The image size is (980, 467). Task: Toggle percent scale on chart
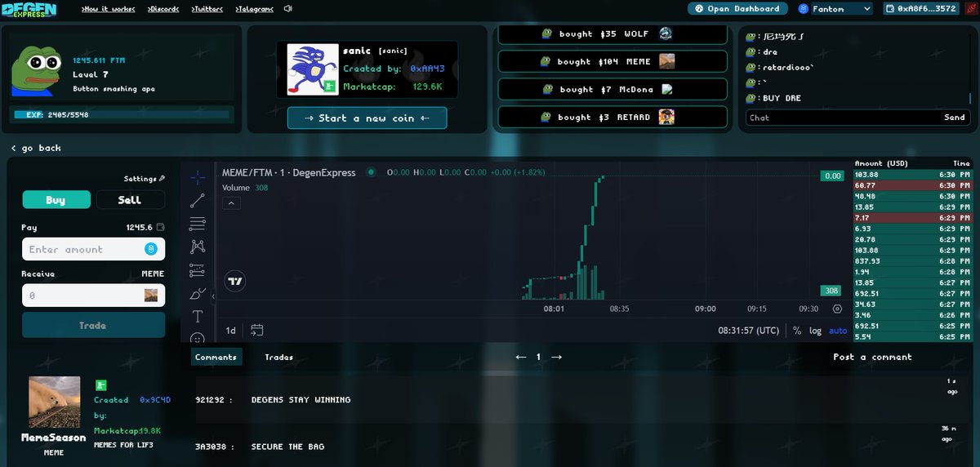[x=797, y=331]
